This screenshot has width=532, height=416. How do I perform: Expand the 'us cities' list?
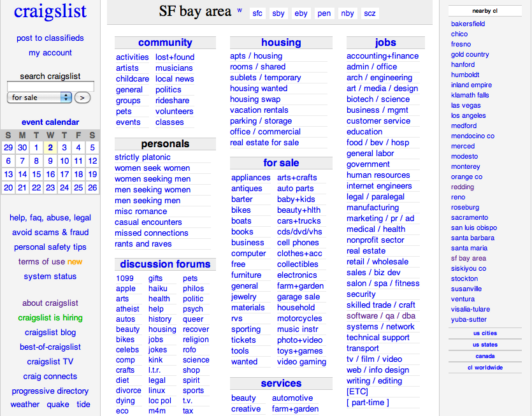pos(485,333)
